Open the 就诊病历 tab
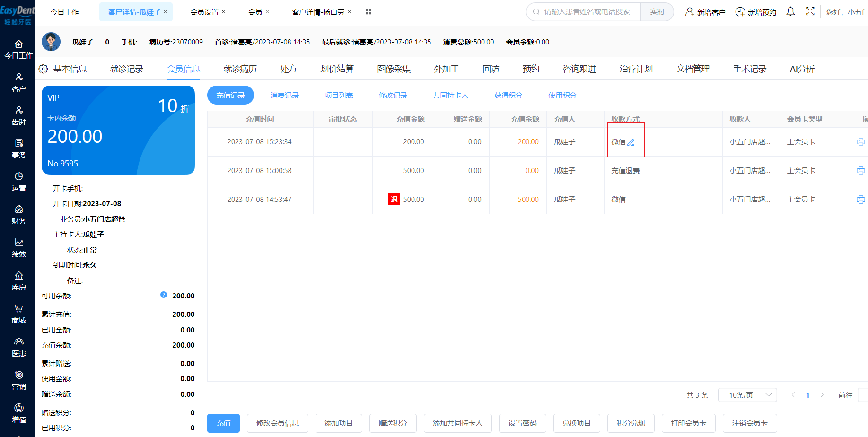The height and width of the screenshot is (437, 868). 240,69
